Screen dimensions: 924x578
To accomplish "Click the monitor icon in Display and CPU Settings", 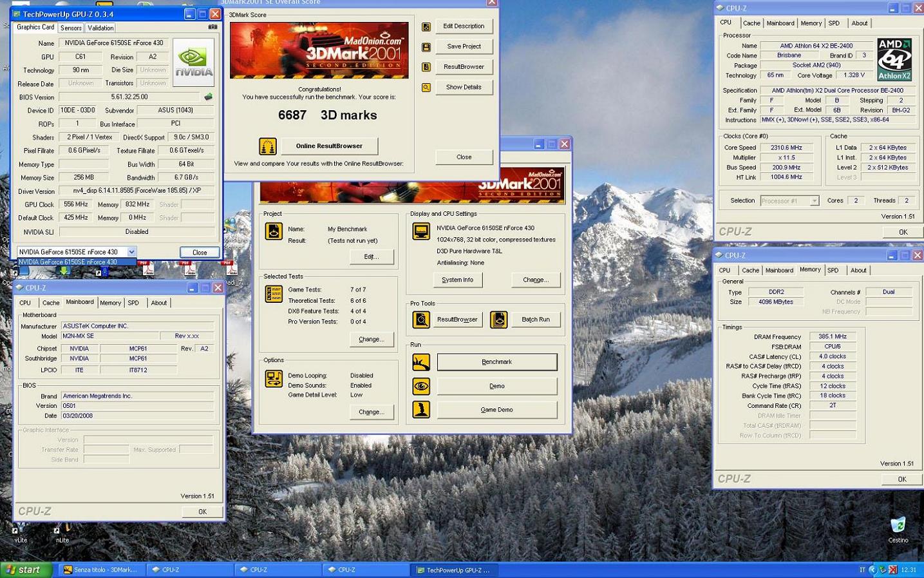I will point(421,231).
